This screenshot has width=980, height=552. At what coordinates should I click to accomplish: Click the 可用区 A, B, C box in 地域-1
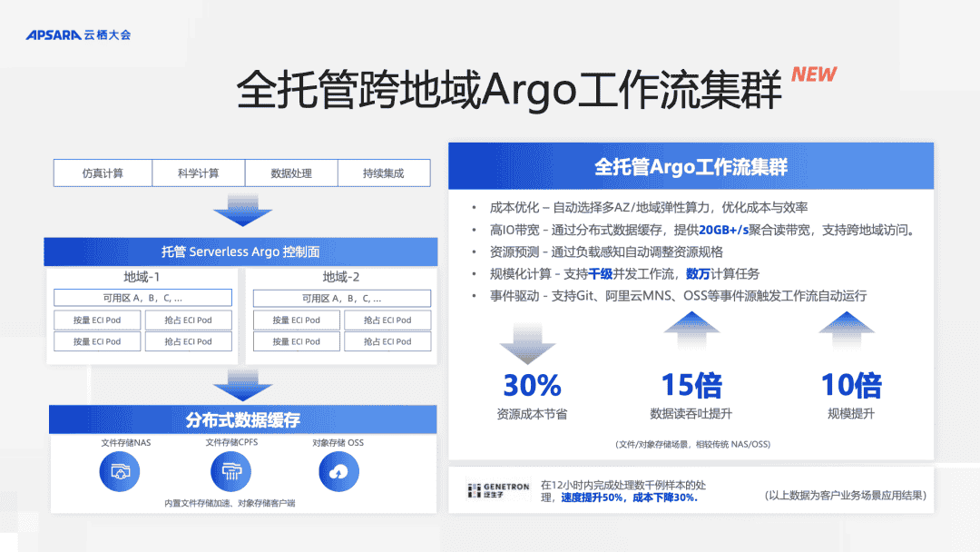point(142,297)
